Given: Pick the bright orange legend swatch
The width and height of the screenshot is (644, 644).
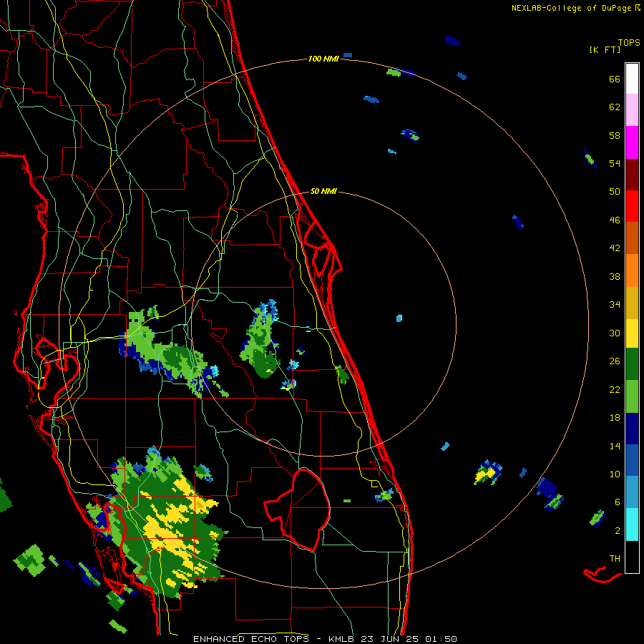Looking at the screenshot, I should click(632, 270).
